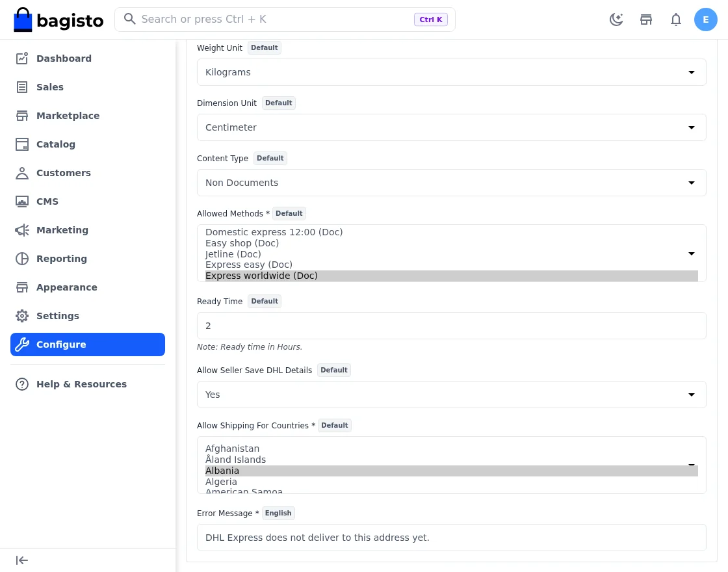Open the storefront shop icon in header
728x572 pixels.
646,19
